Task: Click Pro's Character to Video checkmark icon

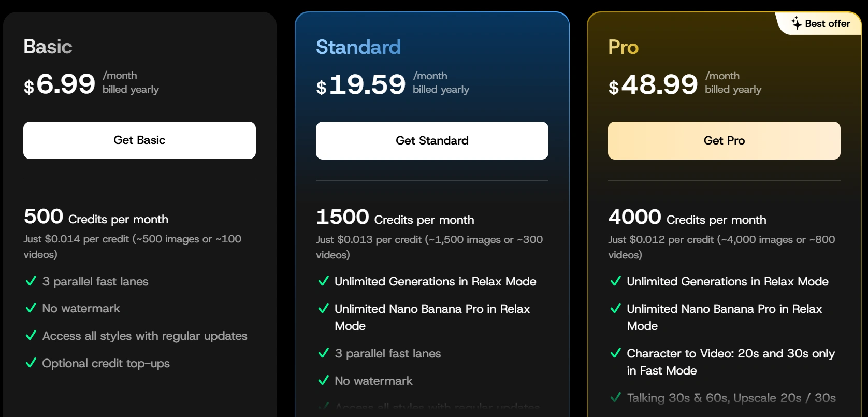Action: tap(616, 353)
